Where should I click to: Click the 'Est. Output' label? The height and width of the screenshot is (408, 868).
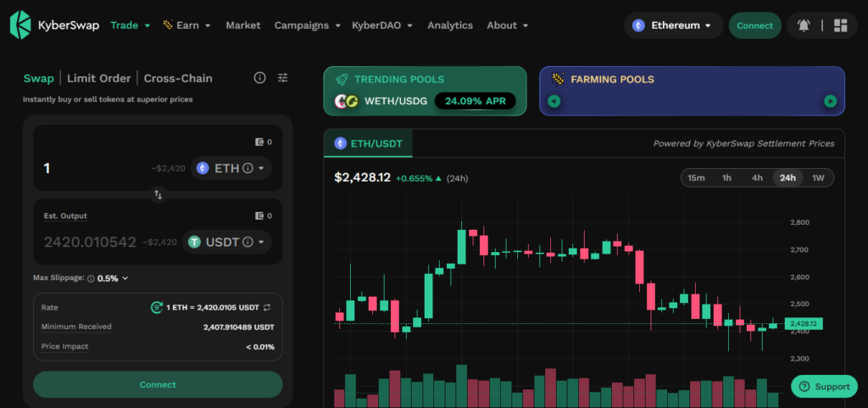tap(65, 216)
